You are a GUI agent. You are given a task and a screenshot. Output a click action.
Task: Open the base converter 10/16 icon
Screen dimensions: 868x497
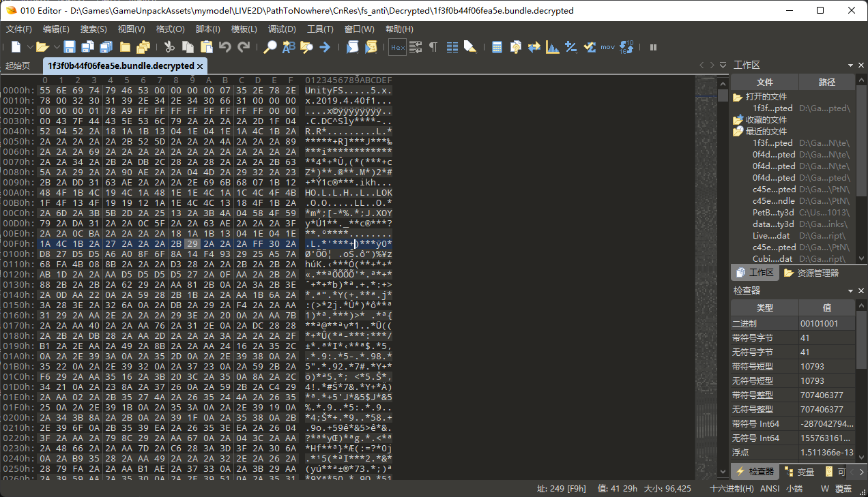point(626,47)
